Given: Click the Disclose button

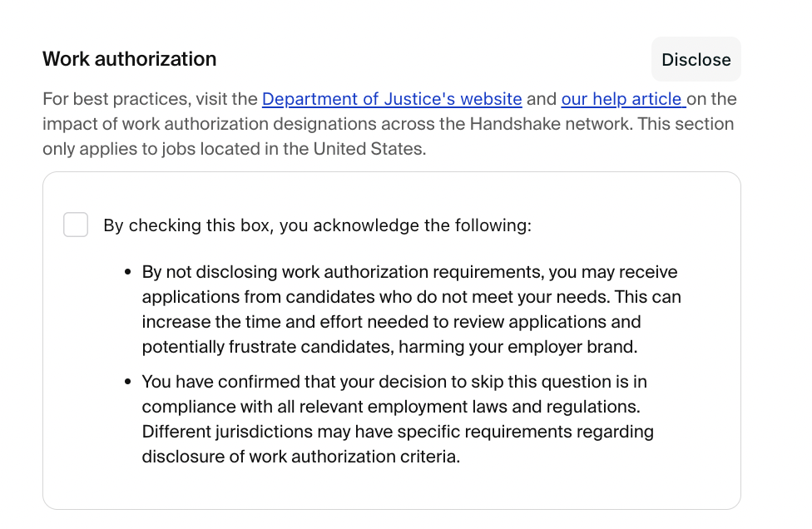Looking at the screenshot, I should (x=696, y=60).
